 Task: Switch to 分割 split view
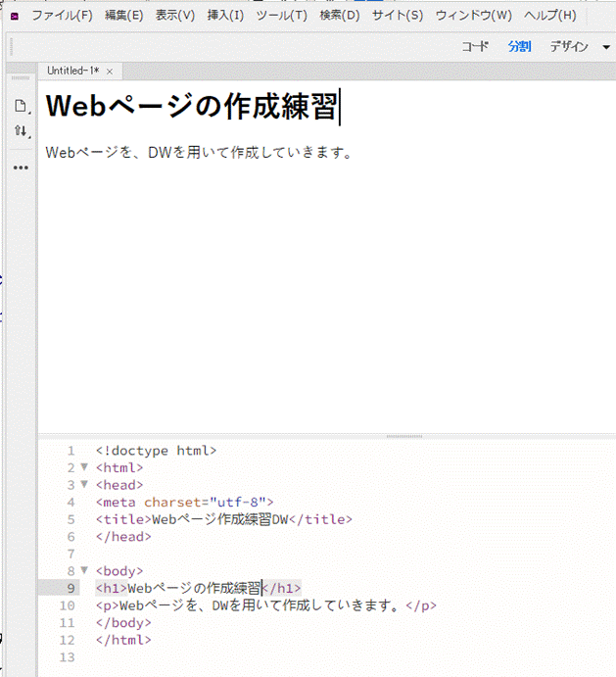[x=519, y=46]
